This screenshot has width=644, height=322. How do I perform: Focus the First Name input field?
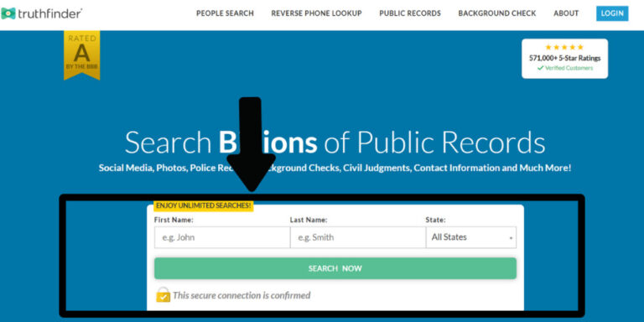[x=222, y=237]
